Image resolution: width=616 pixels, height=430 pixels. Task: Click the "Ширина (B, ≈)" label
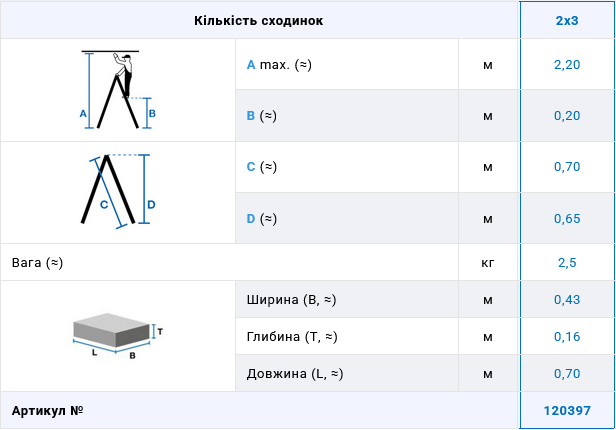(291, 300)
